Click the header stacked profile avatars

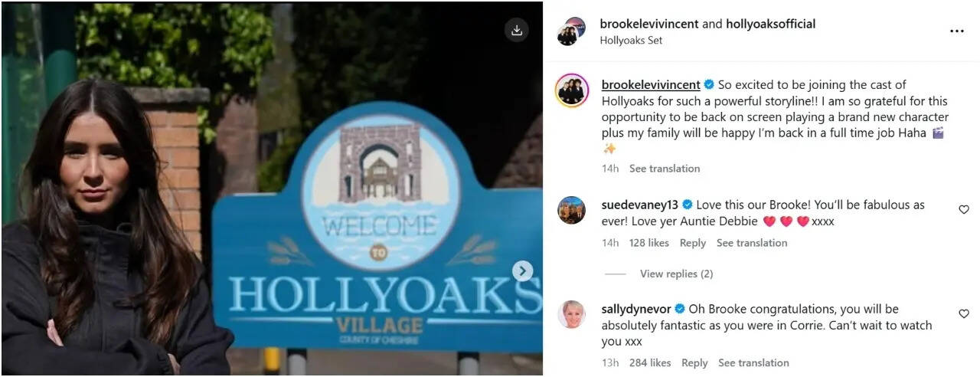pyautogui.click(x=571, y=31)
